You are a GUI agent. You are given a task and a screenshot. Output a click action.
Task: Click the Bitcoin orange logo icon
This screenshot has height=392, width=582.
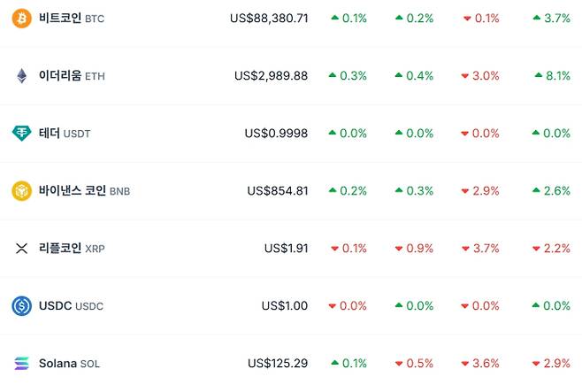coord(21,19)
